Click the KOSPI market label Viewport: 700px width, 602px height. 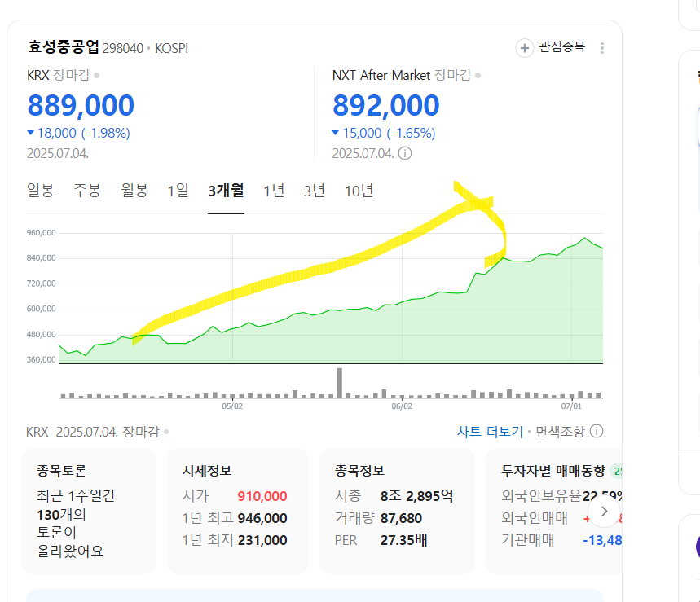click(171, 48)
